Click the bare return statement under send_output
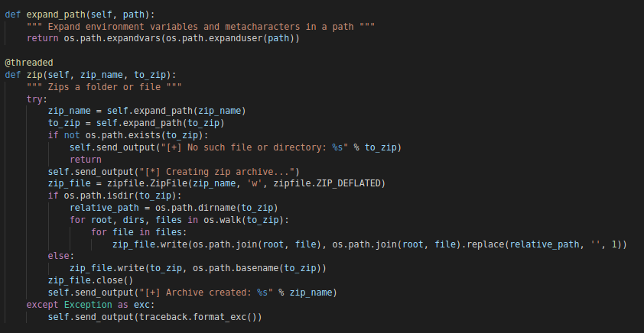Screen dimensions: 644x333 pyautogui.click(x=86, y=160)
